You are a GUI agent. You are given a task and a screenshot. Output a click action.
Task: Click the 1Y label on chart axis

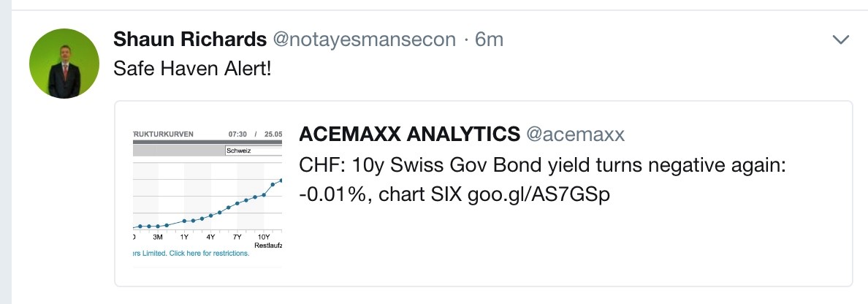click(184, 237)
